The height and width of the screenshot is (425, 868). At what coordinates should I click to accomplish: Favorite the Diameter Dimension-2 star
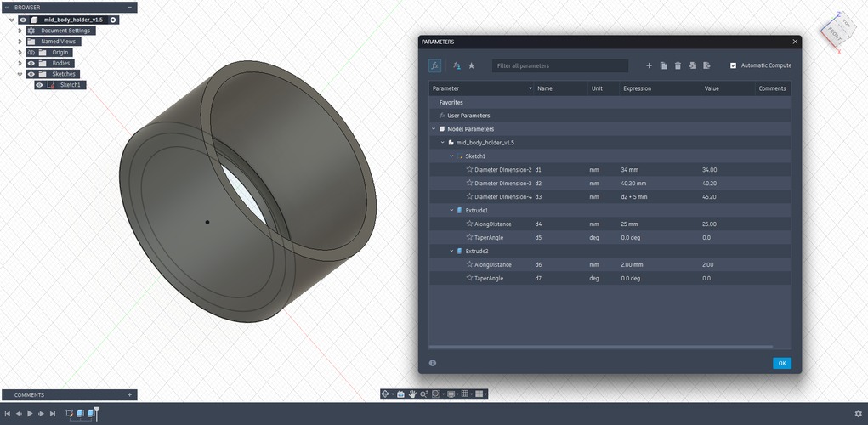[469, 169]
